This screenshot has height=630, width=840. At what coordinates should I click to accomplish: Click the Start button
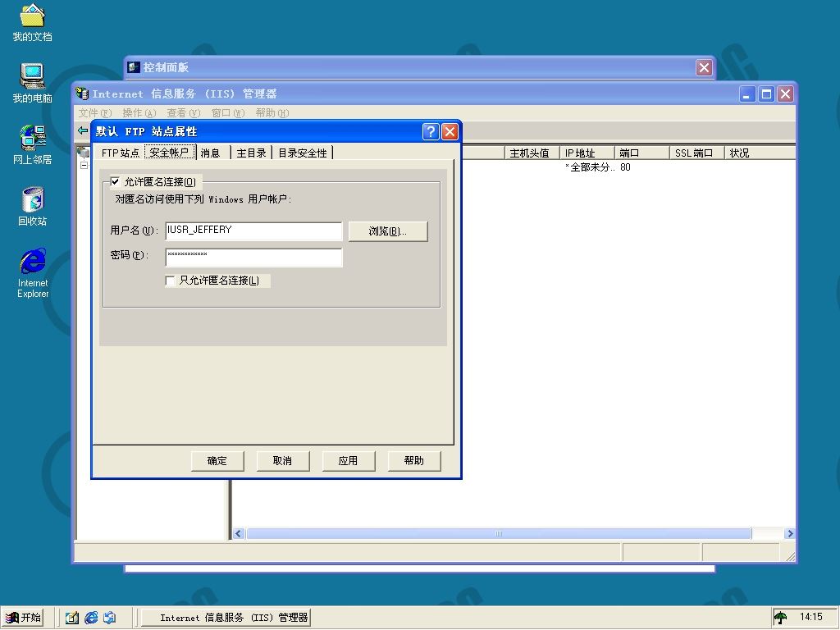22,618
